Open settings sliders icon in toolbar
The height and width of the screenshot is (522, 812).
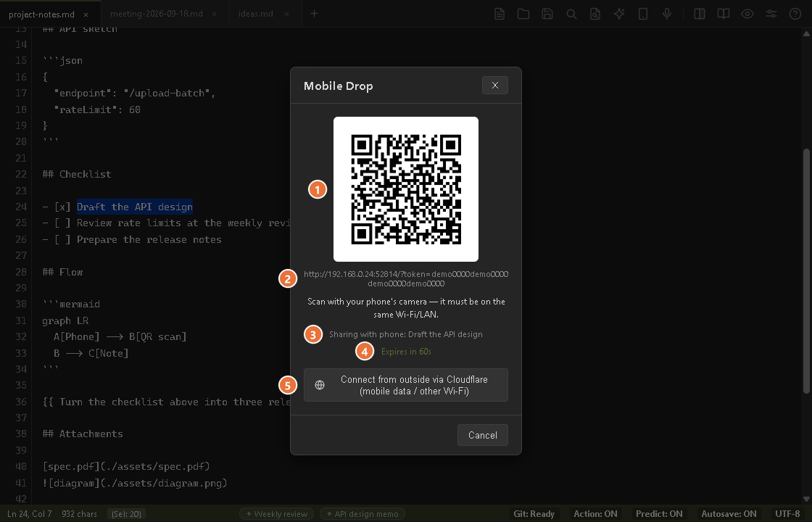pos(771,14)
